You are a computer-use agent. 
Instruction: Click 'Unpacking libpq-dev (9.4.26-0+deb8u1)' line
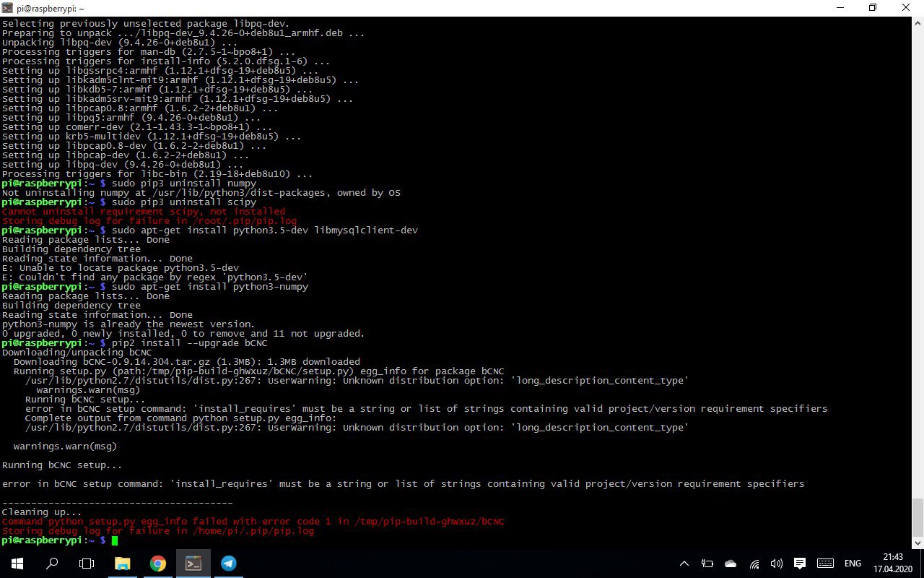click(x=120, y=43)
